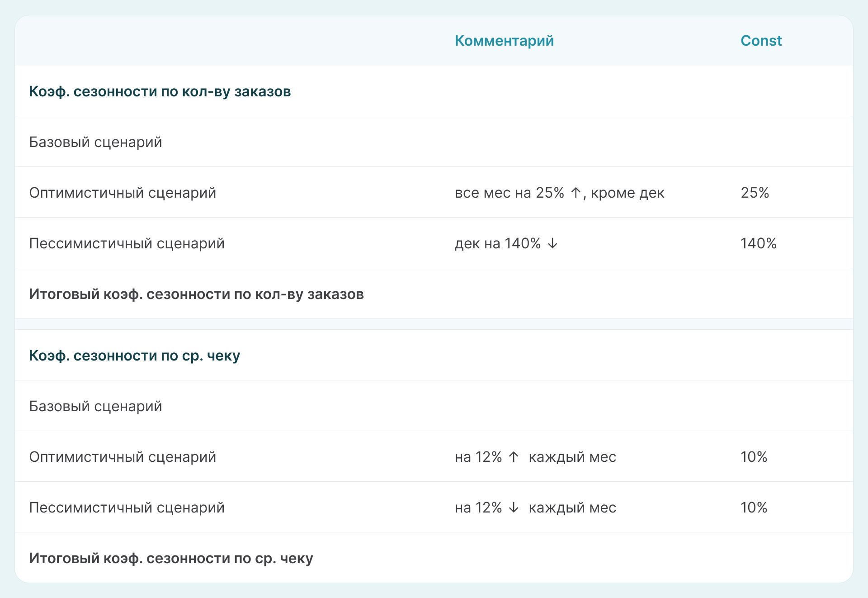This screenshot has height=598, width=868.
Task: Select pessimistic check 10% const value
Action: click(x=754, y=508)
